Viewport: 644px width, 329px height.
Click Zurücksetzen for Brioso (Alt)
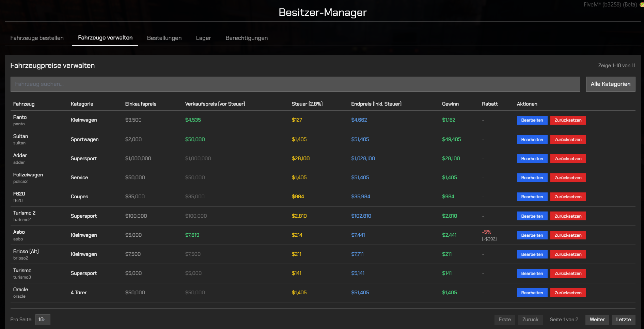(568, 254)
